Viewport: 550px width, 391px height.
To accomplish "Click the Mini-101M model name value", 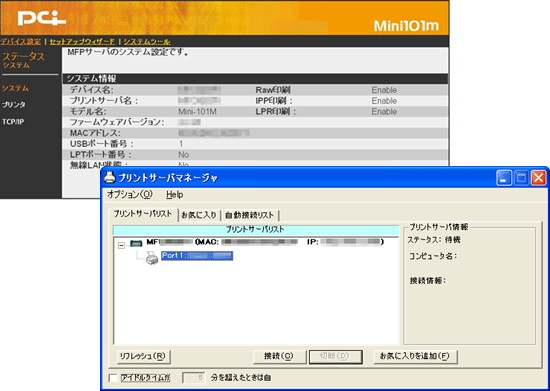I will coord(197,112).
